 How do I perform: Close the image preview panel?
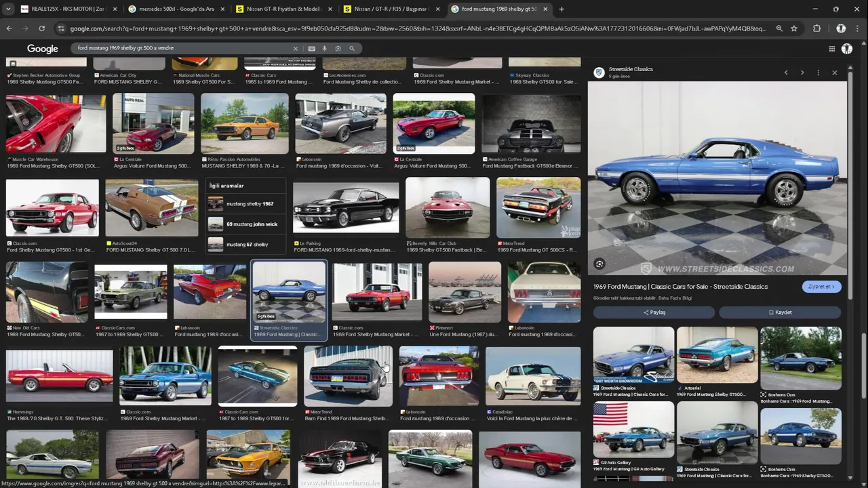click(835, 73)
